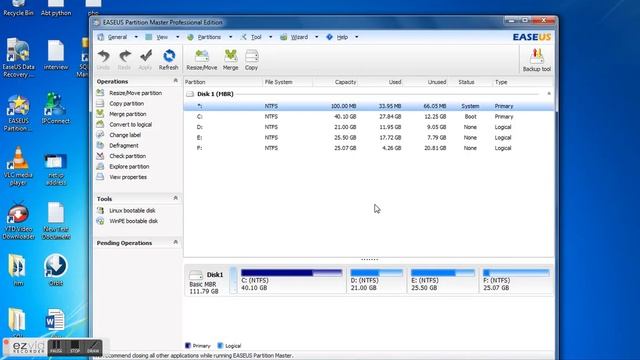Expand the Help dropdown arrow
The height and width of the screenshot is (360, 640).
tap(357, 37)
